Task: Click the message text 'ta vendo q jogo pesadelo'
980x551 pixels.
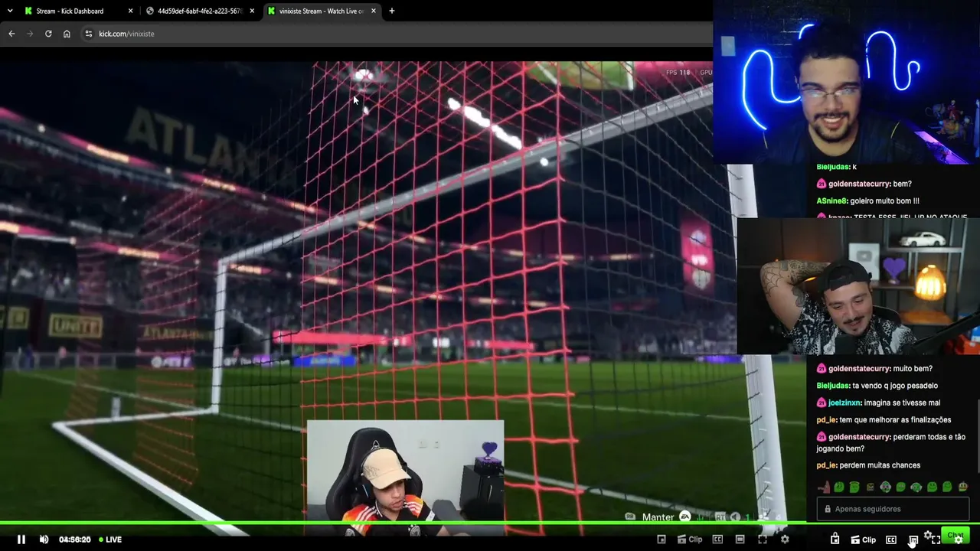Action: coord(895,386)
